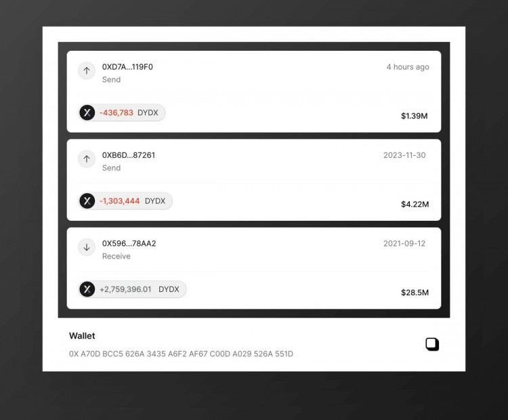508x420 pixels.
Task: Click the $1.39M transaction value
Action: point(415,116)
